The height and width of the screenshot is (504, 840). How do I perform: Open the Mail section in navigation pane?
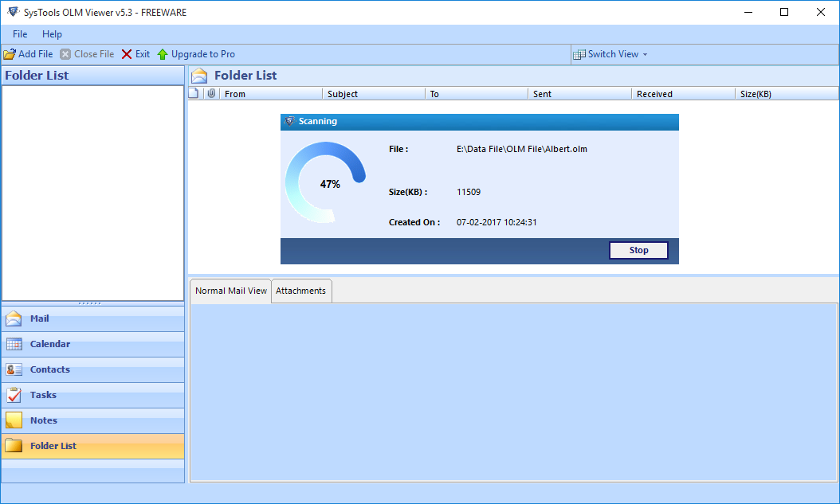93,318
